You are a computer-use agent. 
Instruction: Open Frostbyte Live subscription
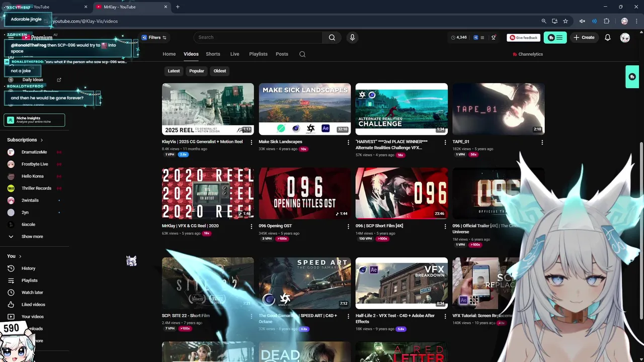[x=34, y=164]
